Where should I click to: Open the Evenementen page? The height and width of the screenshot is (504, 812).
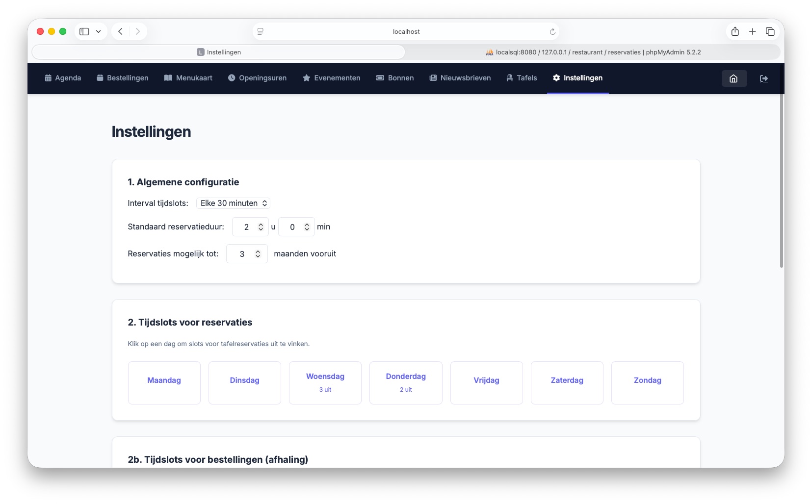coord(332,78)
